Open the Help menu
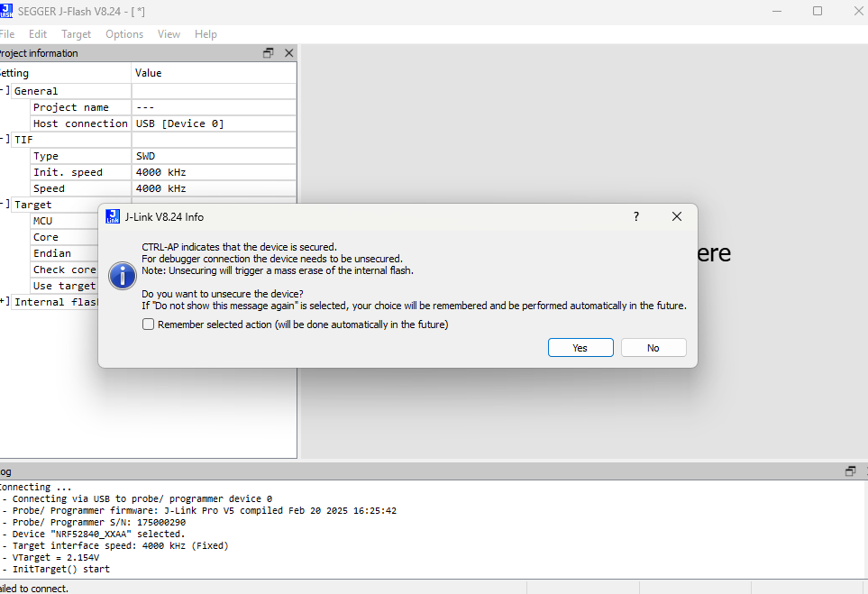868x594 pixels. [206, 34]
